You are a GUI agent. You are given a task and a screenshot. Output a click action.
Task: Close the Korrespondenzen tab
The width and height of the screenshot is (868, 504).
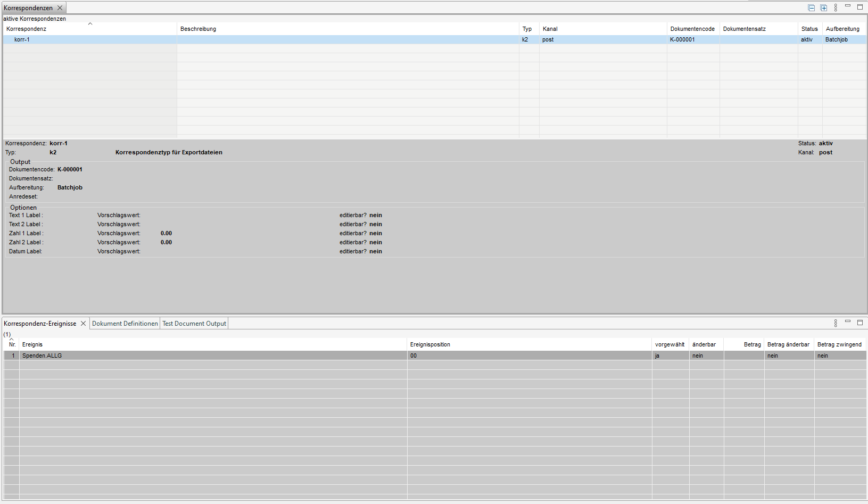coord(60,8)
